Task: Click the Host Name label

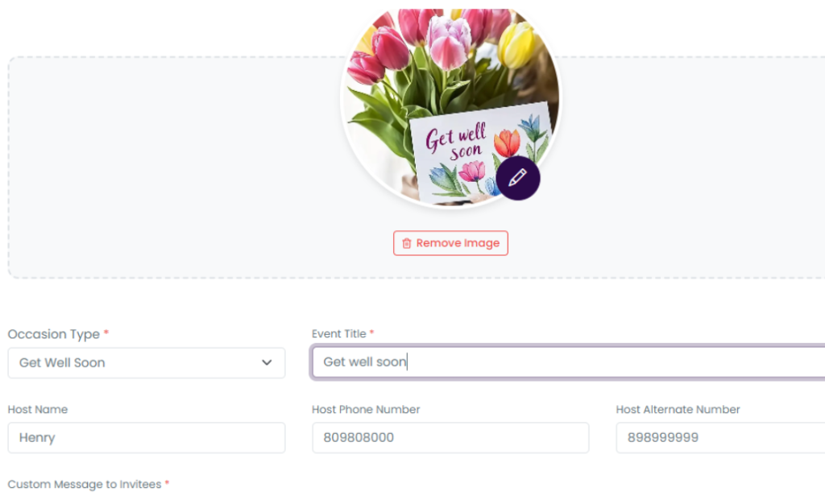Action: (x=38, y=409)
